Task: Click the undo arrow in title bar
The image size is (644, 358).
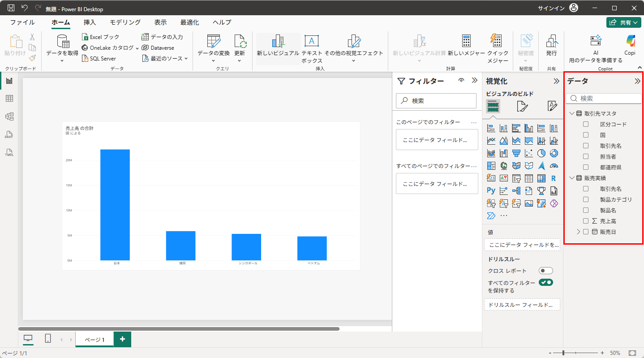Action: click(25, 8)
